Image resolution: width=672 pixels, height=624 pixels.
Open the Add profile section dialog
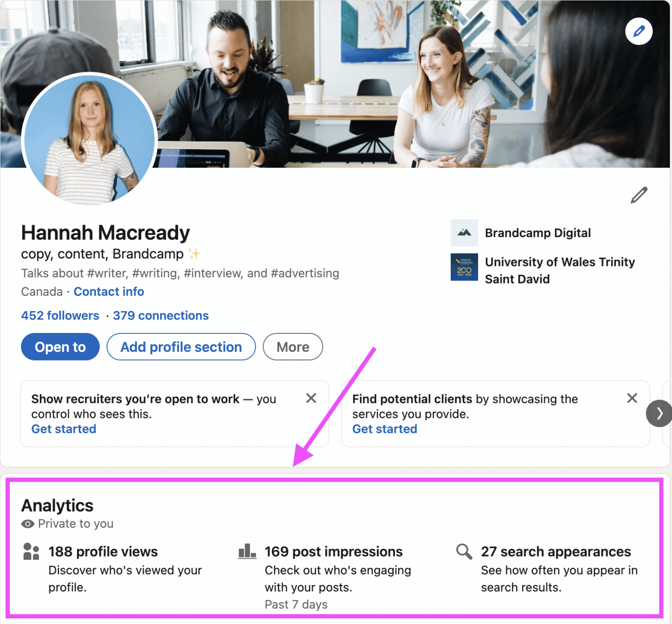[181, 347]
